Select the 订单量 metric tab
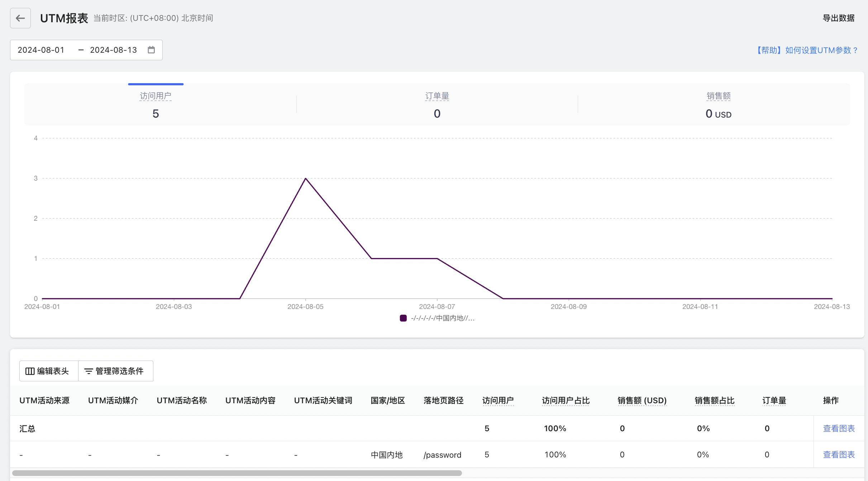The image size is (868, 481). pyautogui.click(x=437, y=104)
